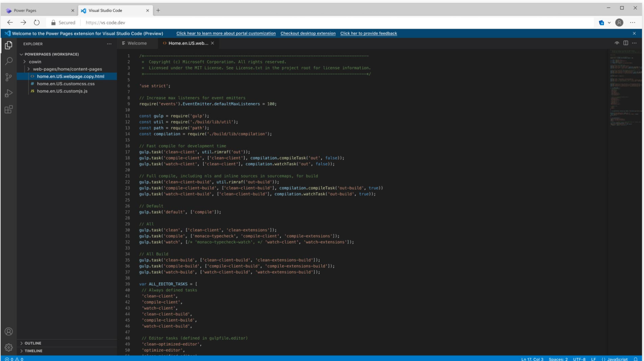Close the Home.en.US.web editor tab
This screenshot has width=644, height=361.
tap(212, 43)
